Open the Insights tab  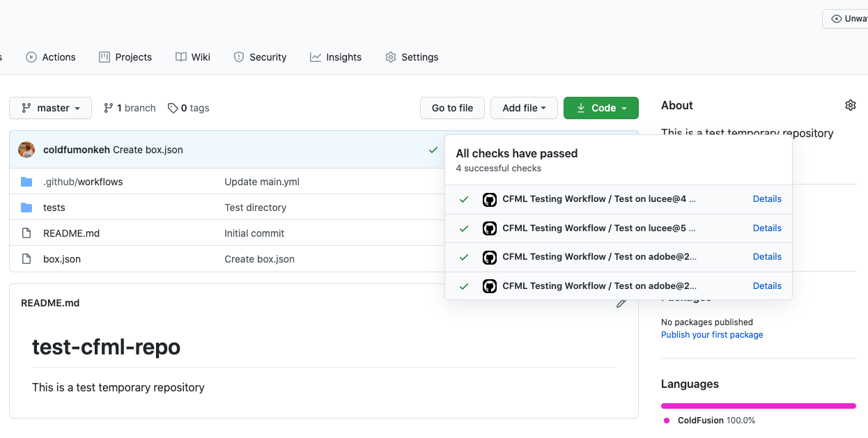coord(336,56)
